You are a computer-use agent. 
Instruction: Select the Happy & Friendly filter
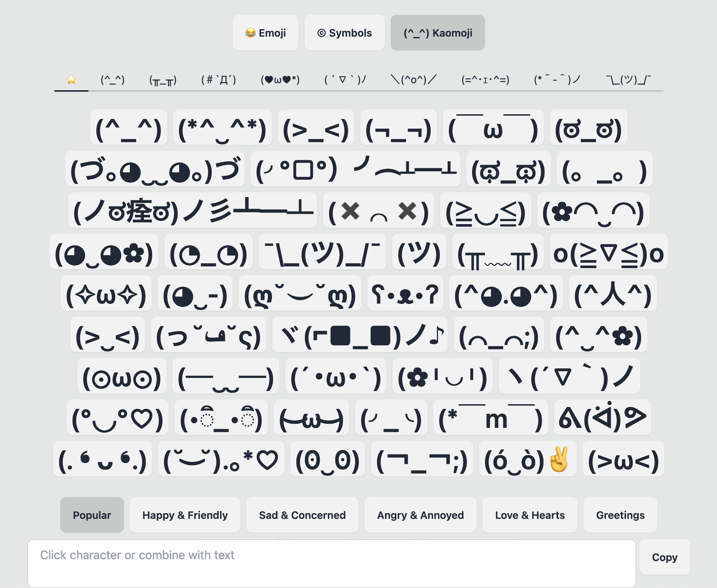pyautogui.click(x=185, y=515)
